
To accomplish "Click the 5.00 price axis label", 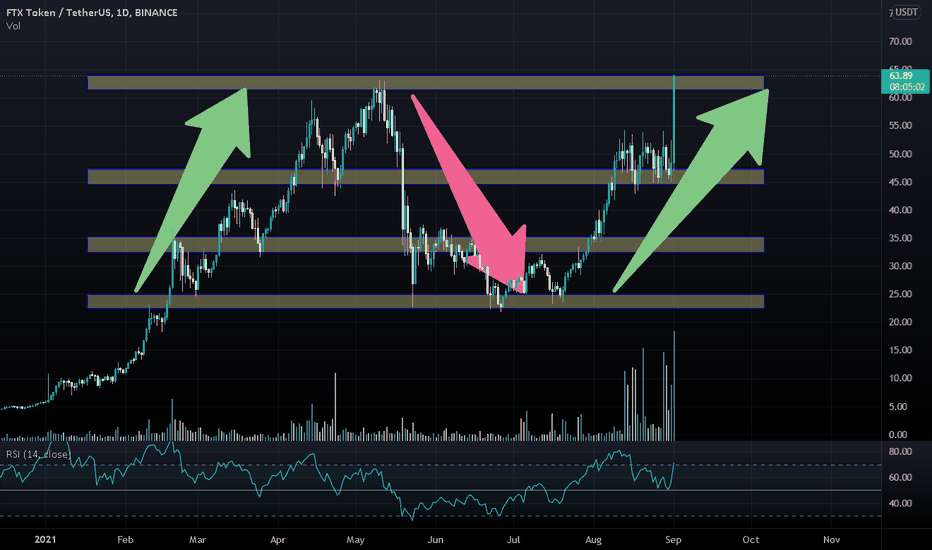I will tap(898, 407).
